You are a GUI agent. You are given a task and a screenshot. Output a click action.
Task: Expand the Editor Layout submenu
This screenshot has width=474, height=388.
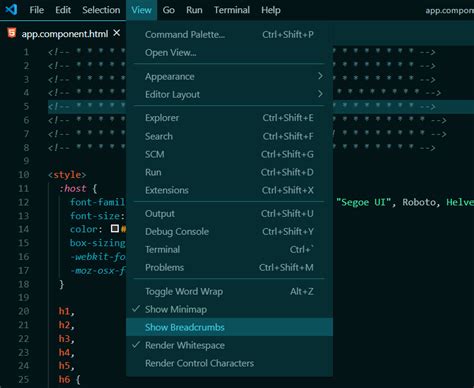(229, 94)
